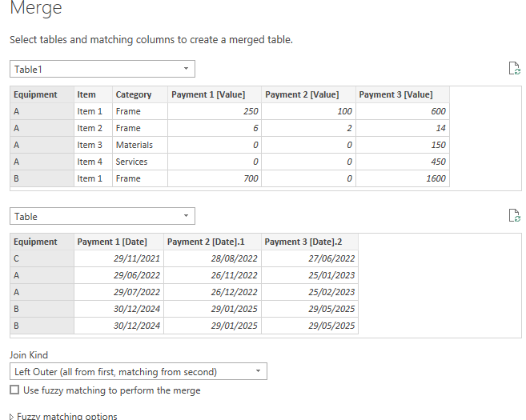Click Equipment C cell in second table
This screenshot has width=526, height=420.
click(42, 258)
